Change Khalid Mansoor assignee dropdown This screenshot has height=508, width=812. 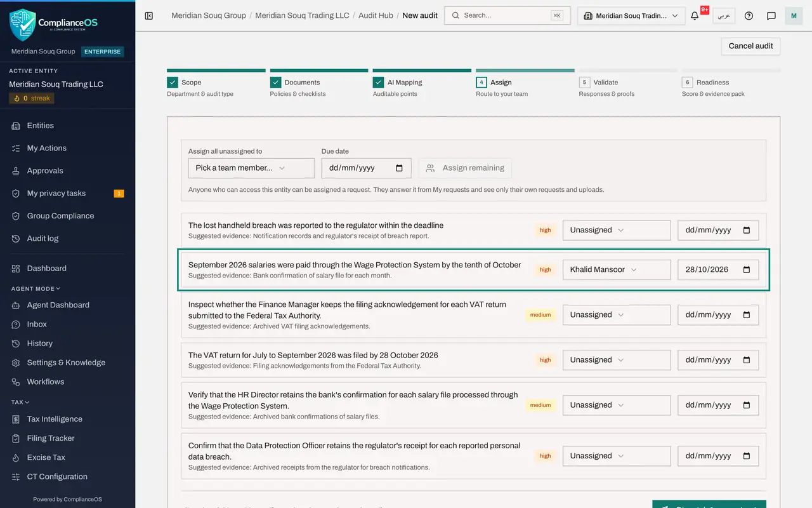pyautogui.click(x=617, y=269)
